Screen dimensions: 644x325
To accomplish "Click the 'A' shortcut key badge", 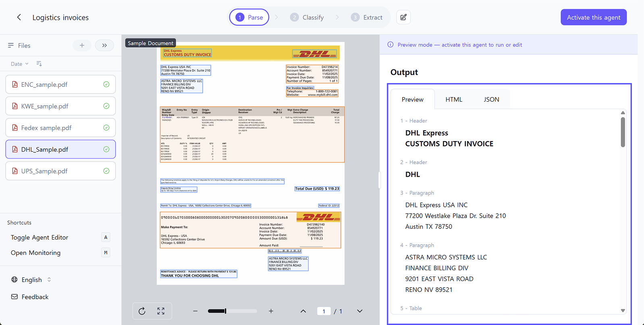I will 106,237.
